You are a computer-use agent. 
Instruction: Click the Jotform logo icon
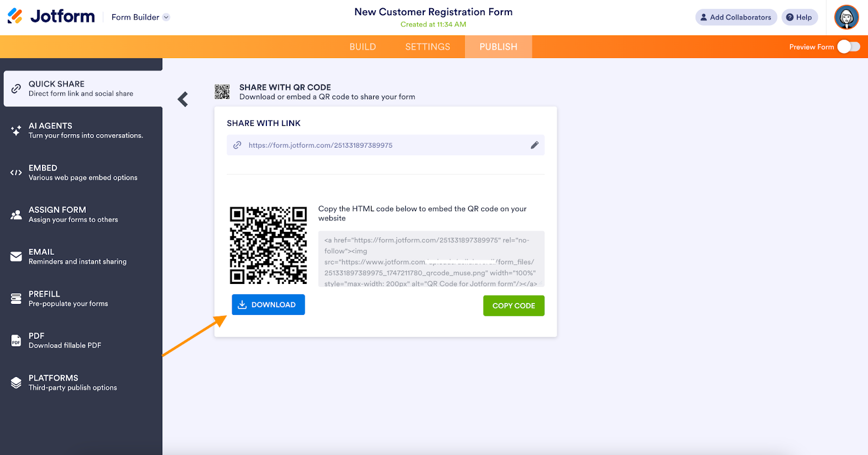(15, 16)
